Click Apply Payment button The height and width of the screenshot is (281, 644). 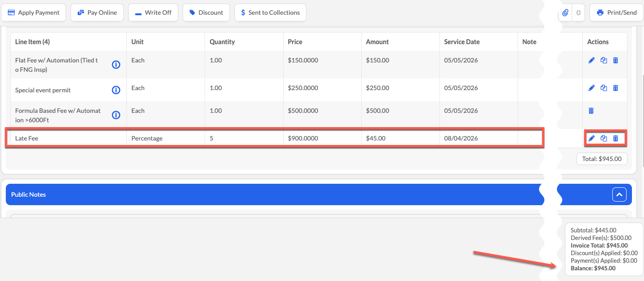click(x=33, y=12)
